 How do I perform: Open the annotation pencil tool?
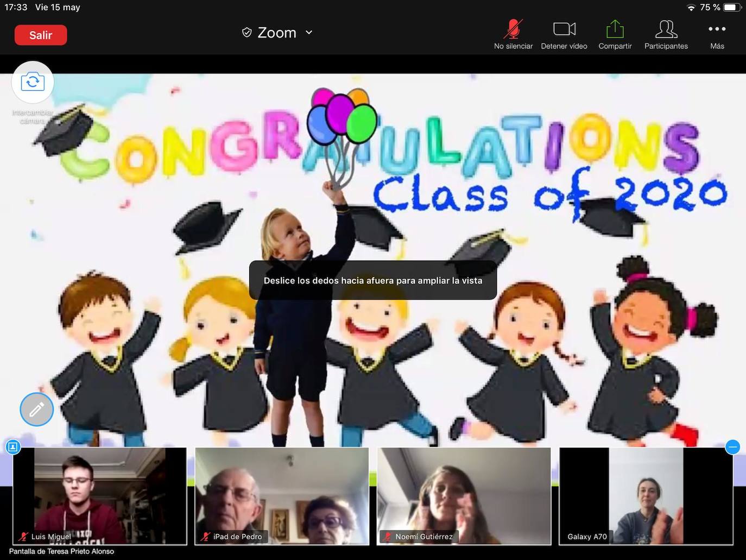coord(37,410)
